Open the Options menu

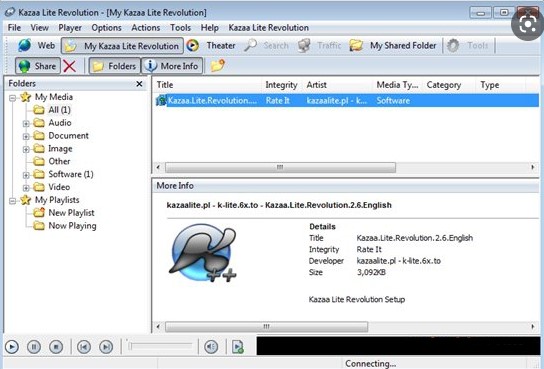pyautogui.click(x=106, y=28)
